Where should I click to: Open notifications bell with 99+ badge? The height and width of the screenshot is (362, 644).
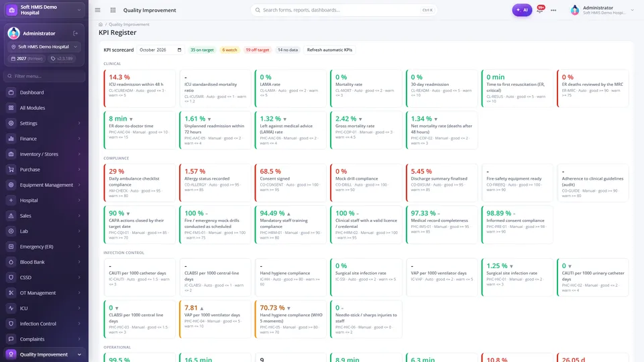(x=541, y=9)
